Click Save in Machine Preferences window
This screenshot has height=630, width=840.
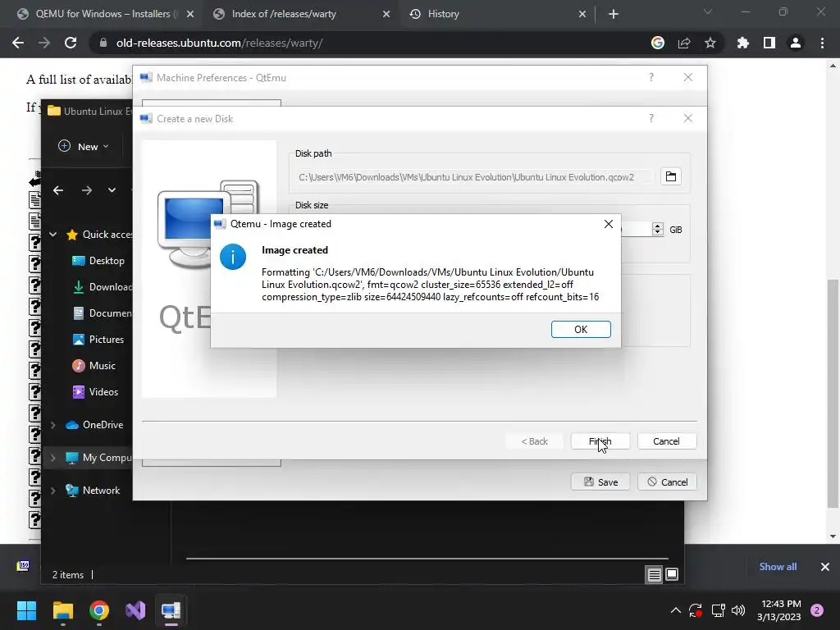[600, 482]
